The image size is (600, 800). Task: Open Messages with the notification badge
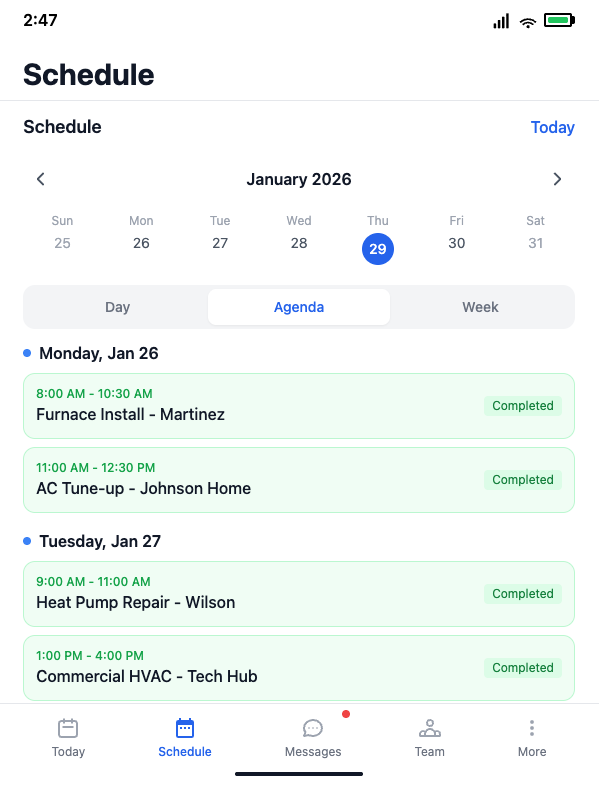coord(313,737)
